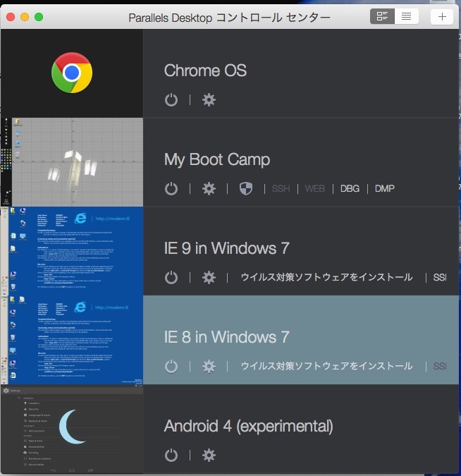
Task: Close the Parallels Control Center window
Action: (11, 17)
